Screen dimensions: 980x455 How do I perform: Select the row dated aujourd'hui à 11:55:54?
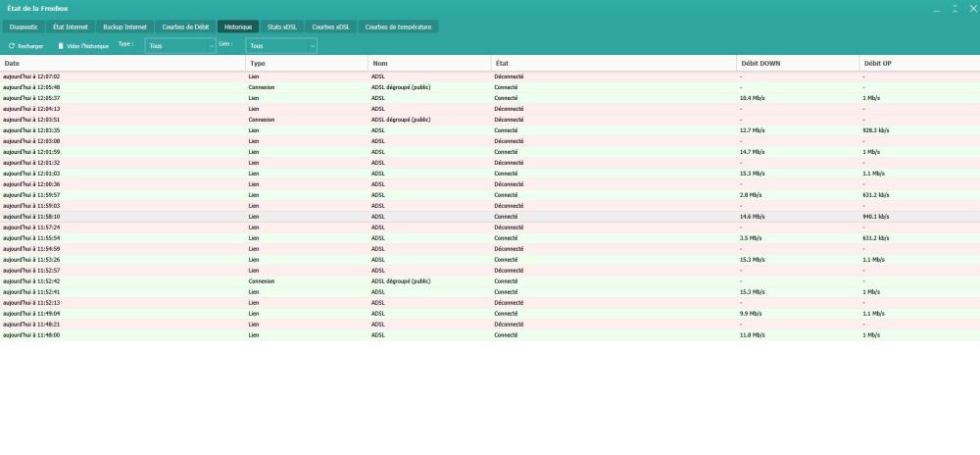click(x=490, y=238)
